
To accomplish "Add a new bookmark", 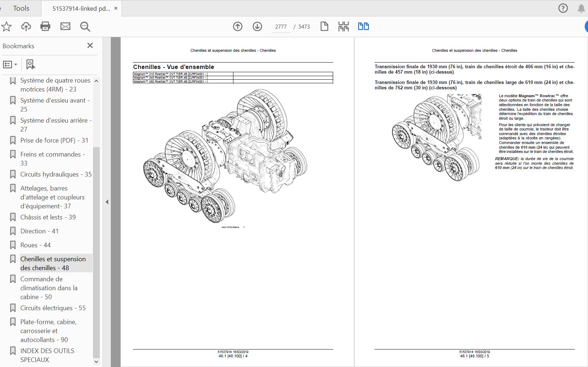I will coord(31,65).
